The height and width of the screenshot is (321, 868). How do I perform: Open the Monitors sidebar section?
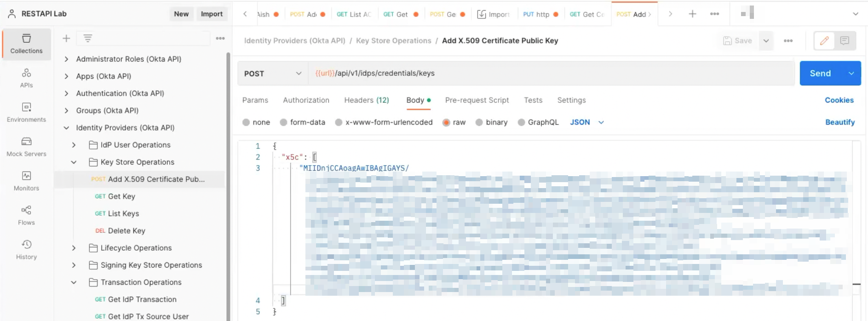tap(26, 181)
